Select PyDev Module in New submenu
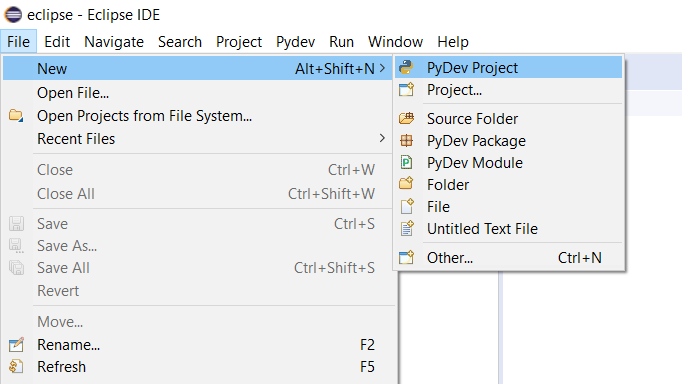 (x=508, y=162)
